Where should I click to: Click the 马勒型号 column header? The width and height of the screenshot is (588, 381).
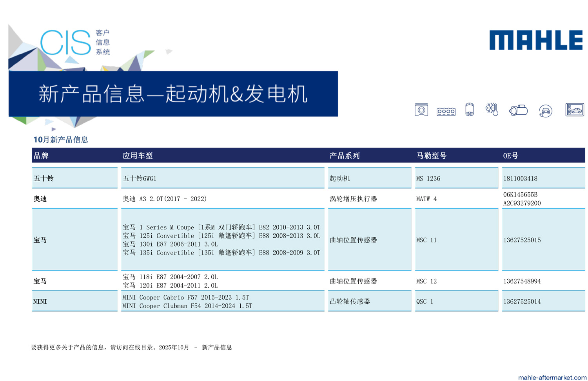click(x=431, y=156)
